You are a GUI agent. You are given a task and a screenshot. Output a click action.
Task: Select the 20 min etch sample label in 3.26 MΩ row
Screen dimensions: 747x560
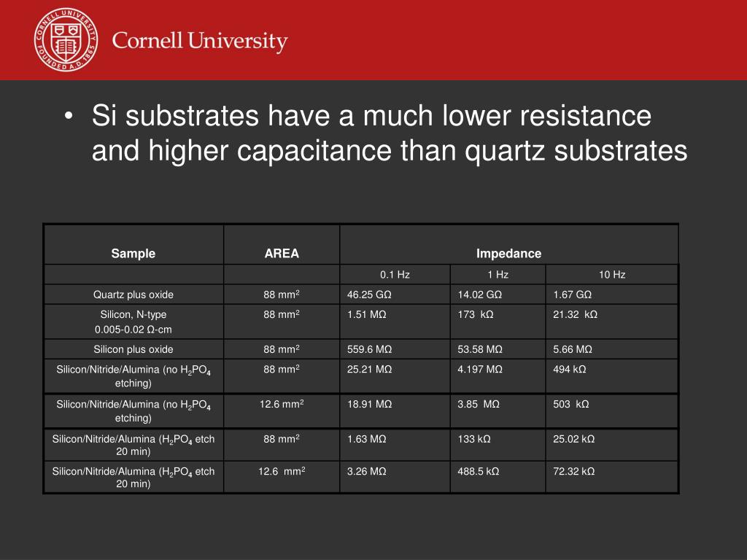coord(133,477)
